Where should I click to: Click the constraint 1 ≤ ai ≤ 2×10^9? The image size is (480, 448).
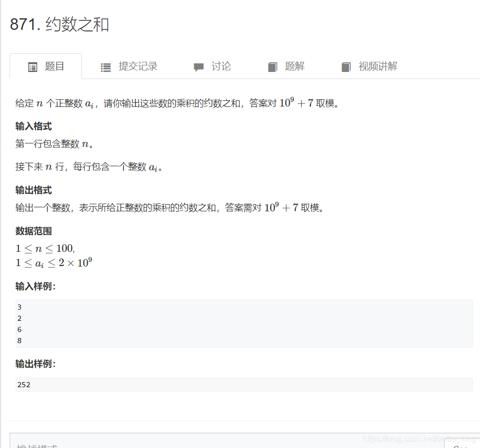[54, 263]
